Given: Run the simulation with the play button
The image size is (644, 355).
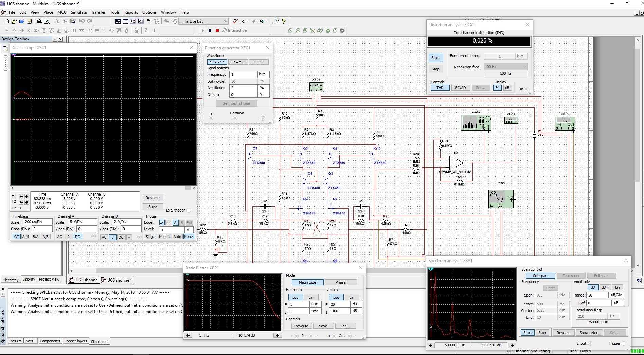Looking at the screenshot, I should [203, 30].
